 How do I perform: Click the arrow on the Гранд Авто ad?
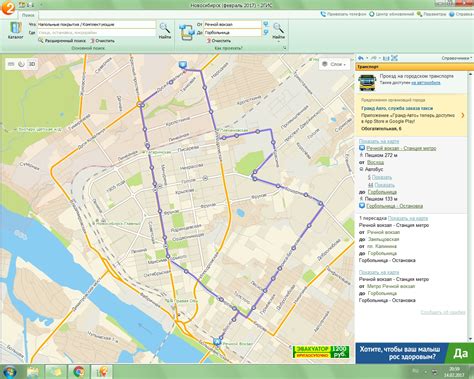[462, 115]
